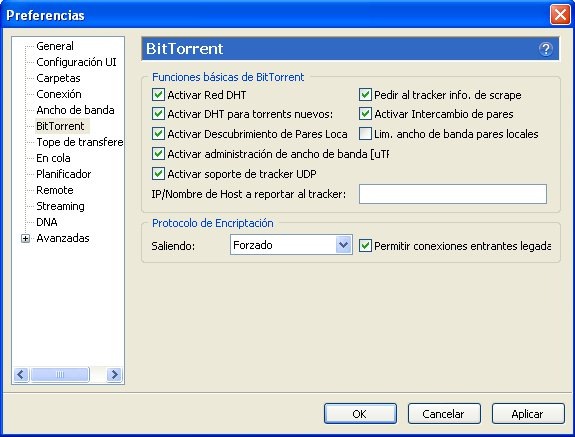The height and width of the screenshot is (437, 575).
Task: Uncheck Permitir conexiones entrantes legadas
Action: pyautogui.click(x=365, y=246)
